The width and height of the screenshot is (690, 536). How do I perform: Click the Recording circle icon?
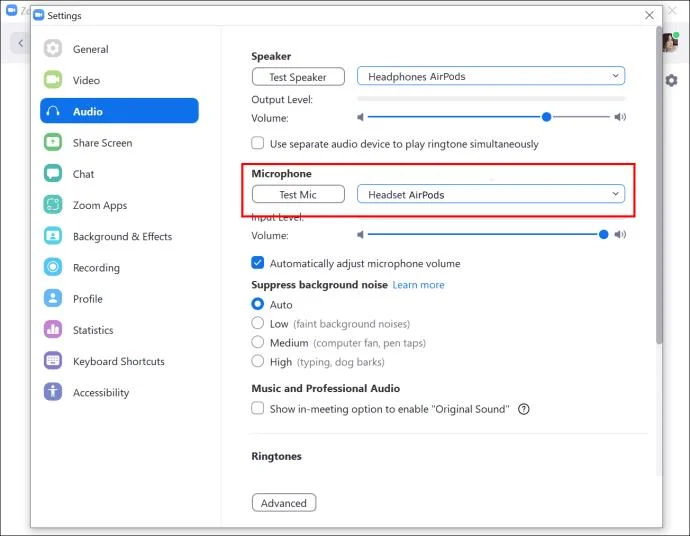pos(53,267)
